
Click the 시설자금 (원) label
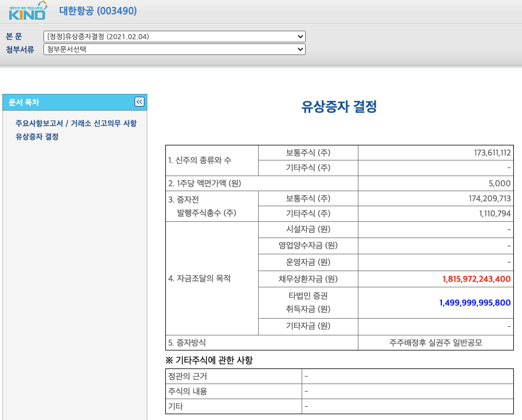pos(308,229)
